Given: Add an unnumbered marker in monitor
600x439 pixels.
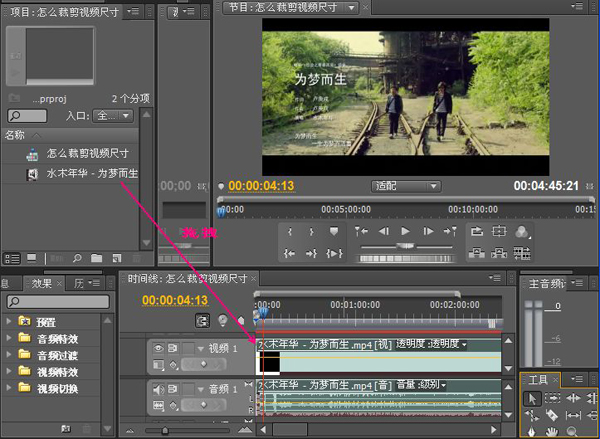Looking at the screenshot, I should pos(334,232).
